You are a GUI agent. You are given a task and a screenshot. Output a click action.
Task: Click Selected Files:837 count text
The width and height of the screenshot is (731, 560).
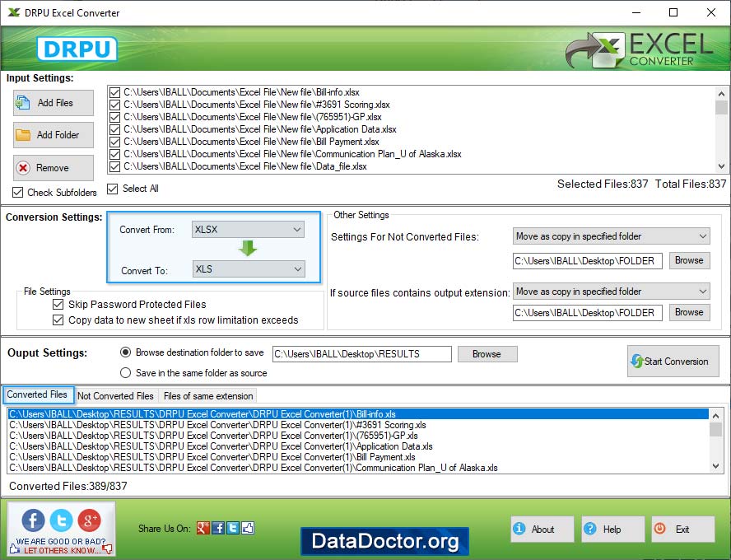pyautogui.click(x=603, y=184)
